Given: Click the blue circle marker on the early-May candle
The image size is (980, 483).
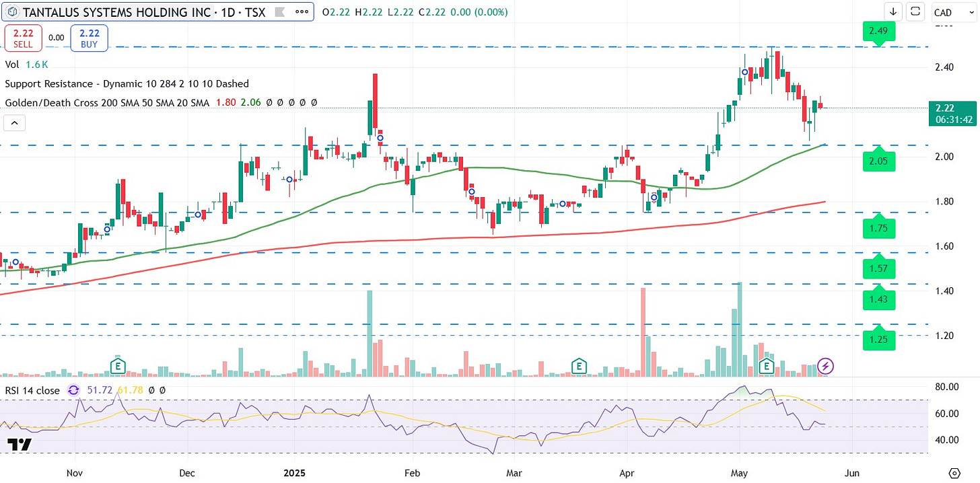Looking at the screenshot, I should coord(745,72).
